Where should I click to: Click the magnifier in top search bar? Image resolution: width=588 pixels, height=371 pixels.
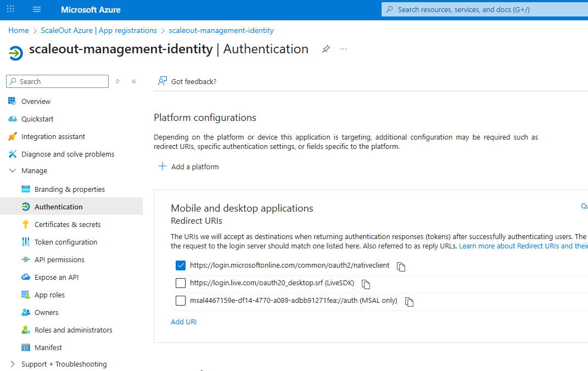[390, 9]
